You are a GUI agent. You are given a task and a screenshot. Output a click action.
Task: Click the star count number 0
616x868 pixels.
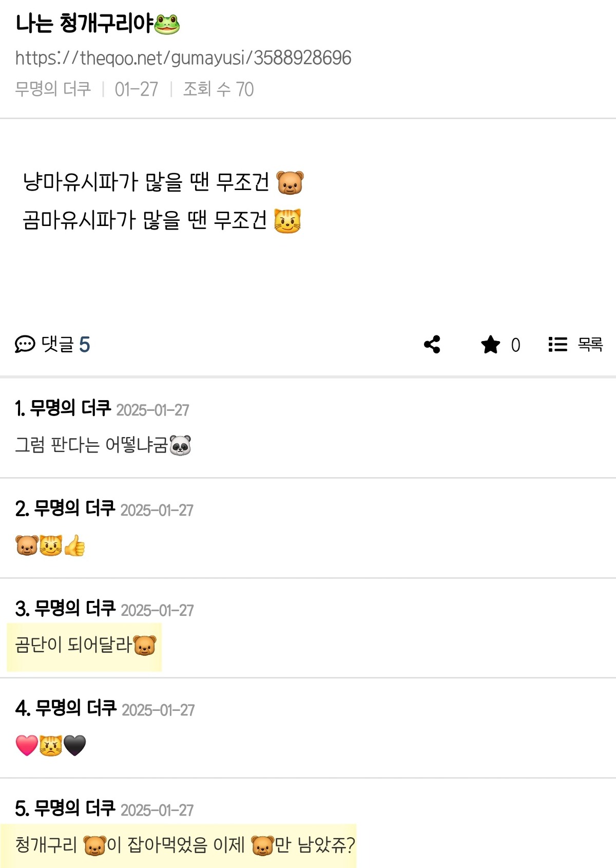pos(515,345)
